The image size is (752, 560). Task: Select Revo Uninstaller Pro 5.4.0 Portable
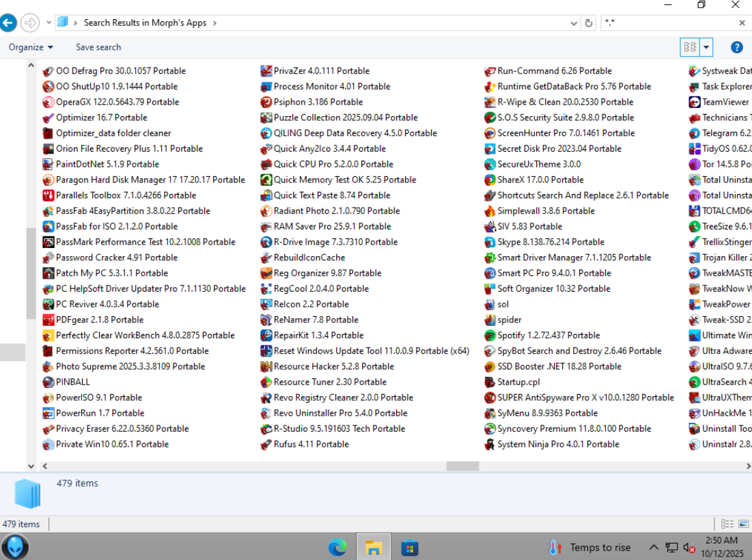(x=334, y=413)
